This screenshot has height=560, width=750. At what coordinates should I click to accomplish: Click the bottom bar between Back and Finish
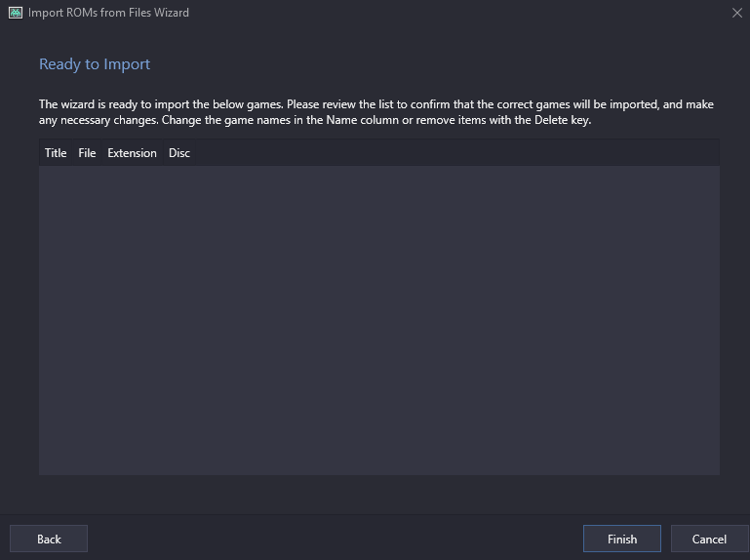click(x=335, y=539)
